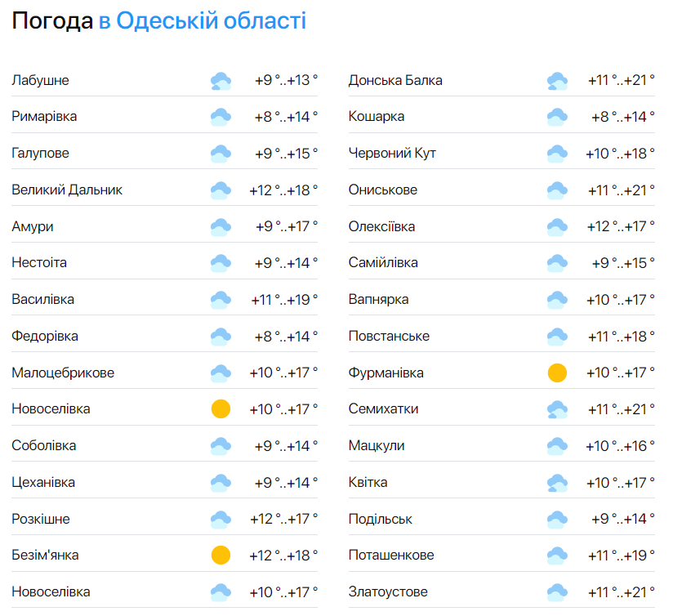Open the forecast for Амури
This screenshot has width=673, height=616.
[x=33, y=225]
